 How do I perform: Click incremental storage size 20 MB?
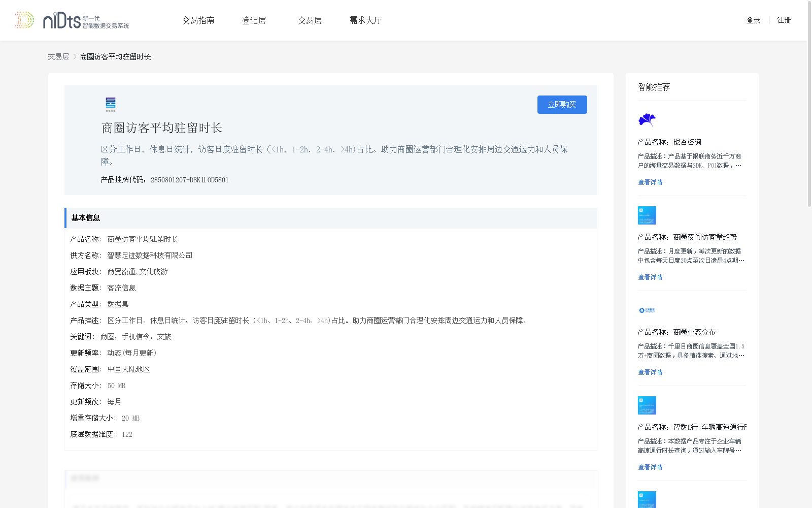130,418
